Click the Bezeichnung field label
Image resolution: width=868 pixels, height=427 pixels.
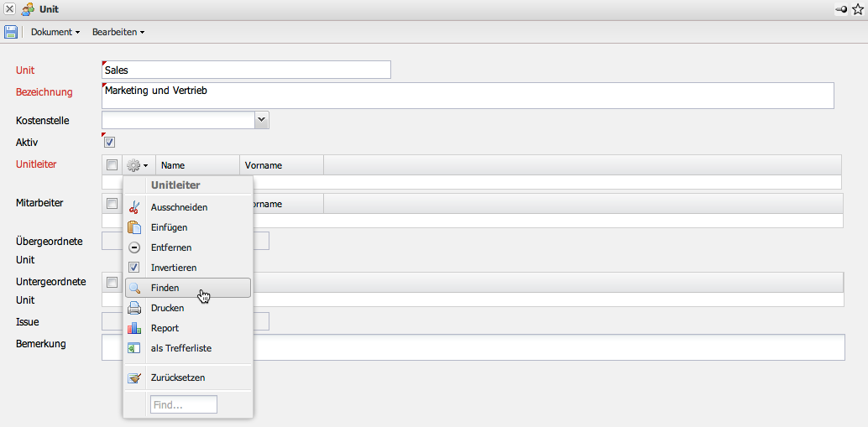[x=44, y=91]
